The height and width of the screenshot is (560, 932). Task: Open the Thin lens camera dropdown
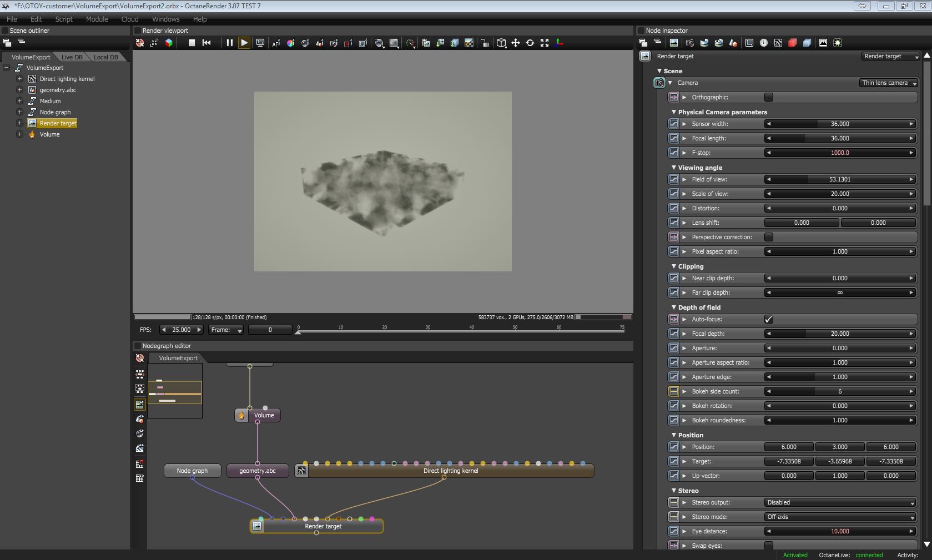click(x=889, y=83)
